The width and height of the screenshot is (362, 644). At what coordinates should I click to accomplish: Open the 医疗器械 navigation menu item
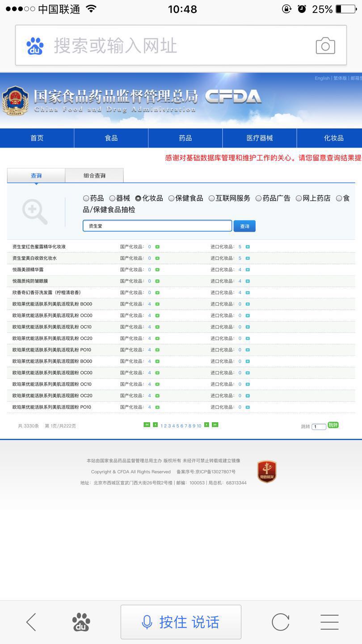point(259,138)
